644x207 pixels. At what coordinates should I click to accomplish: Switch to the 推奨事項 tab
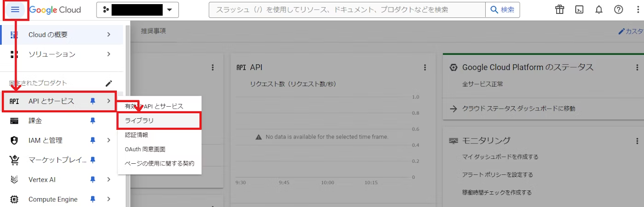(153, 31)
